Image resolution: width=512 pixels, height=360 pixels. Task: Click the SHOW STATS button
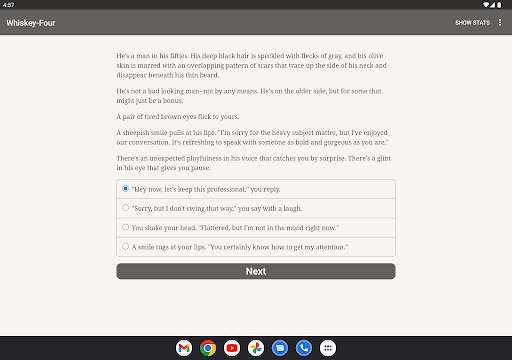[472, 23]
